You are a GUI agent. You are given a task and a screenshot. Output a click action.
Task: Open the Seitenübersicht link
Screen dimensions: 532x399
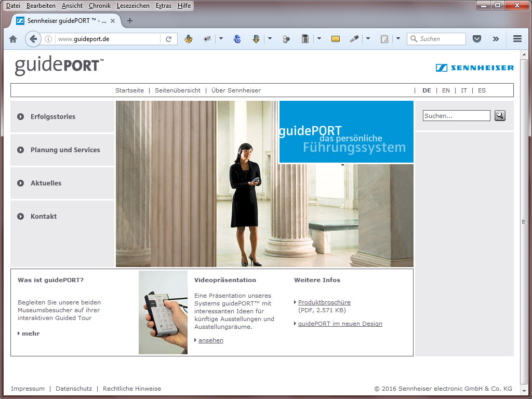click(x=178, y=90)
